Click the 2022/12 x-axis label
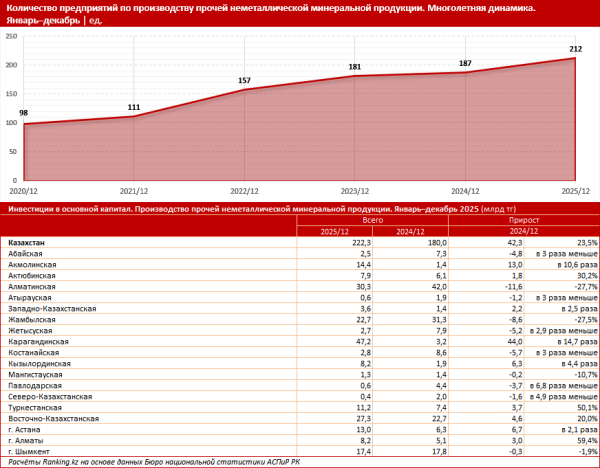Viewport: 600px width, 468px height. [245, 189]
